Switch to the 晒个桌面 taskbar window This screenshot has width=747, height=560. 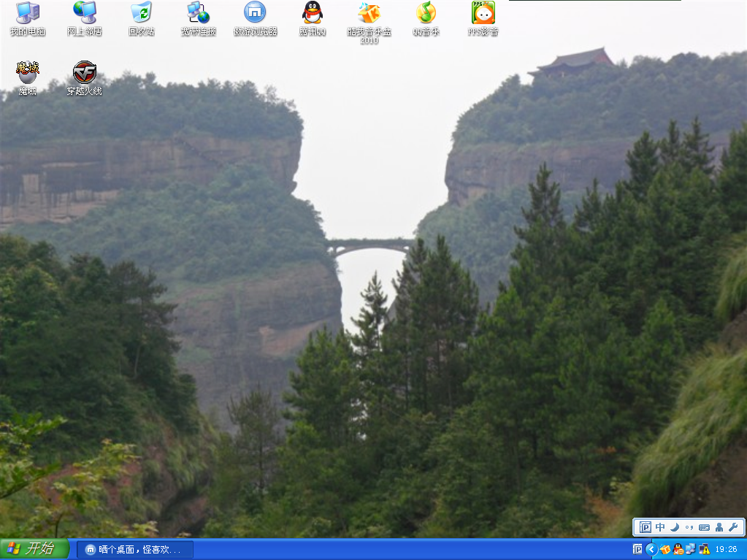click(x=135, y=549)
